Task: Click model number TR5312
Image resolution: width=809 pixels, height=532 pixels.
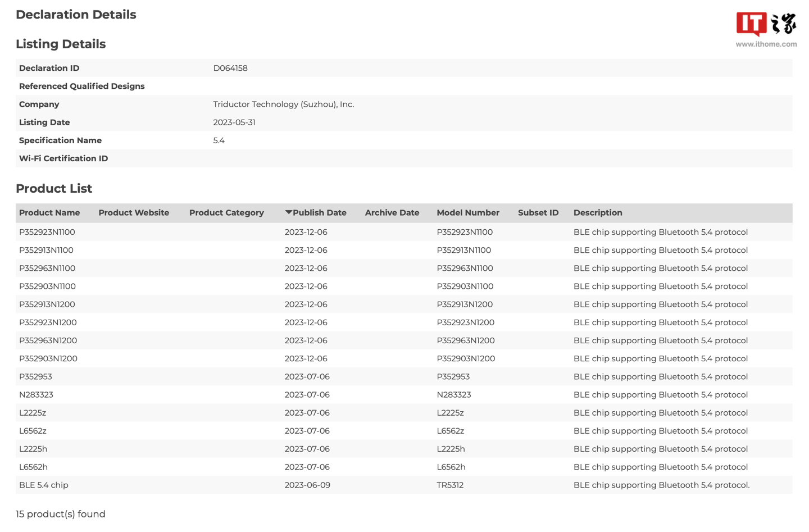Action: pos(450,485)
